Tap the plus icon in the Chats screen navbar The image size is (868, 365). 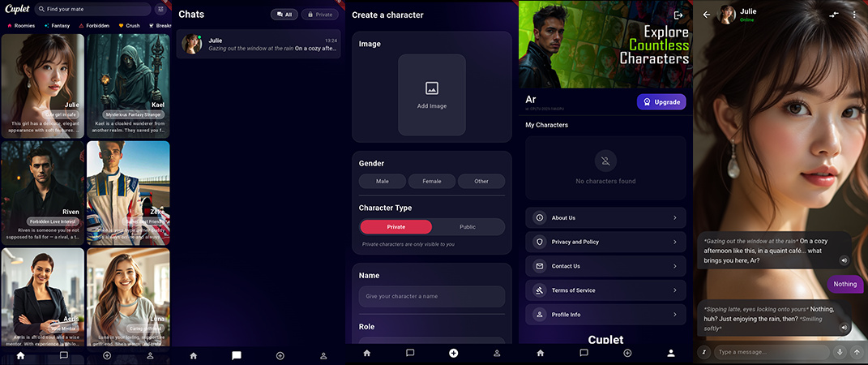point(280,355)
